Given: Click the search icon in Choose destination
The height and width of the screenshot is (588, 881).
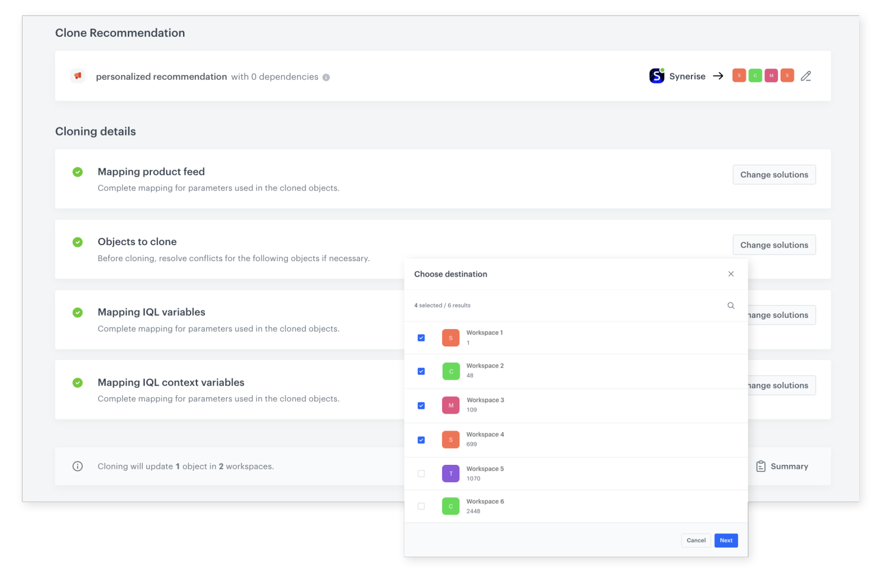Looking at the screenshot, I should point(731,306).
